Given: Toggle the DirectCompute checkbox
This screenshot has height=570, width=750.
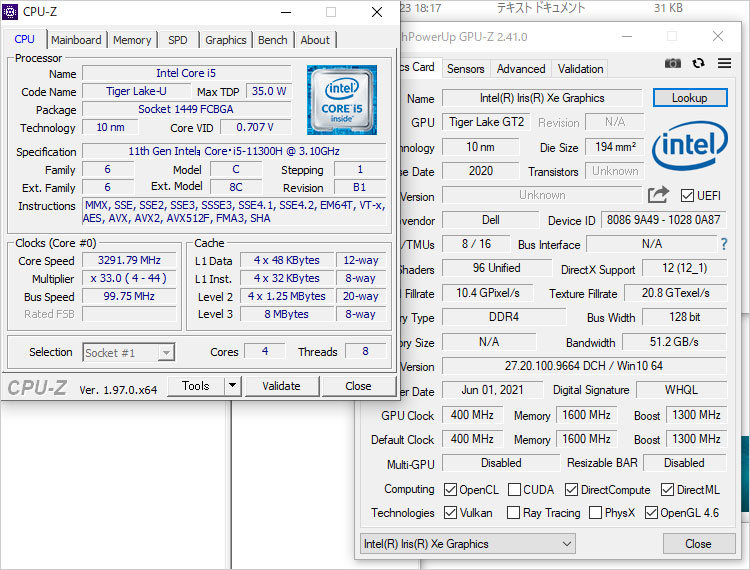Looking at the screenshot, I should coord(571,490).
